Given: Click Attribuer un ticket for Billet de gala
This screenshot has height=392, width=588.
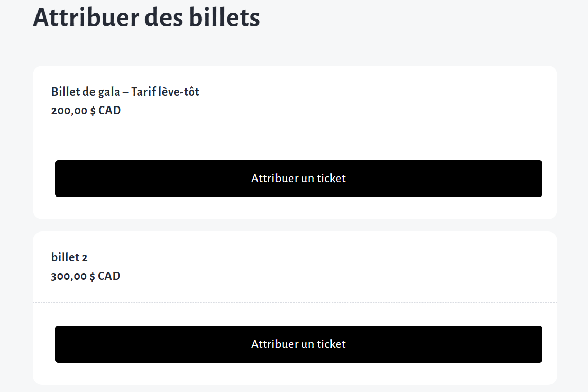Looking at the screenshot, I should (x=298, y=179).
